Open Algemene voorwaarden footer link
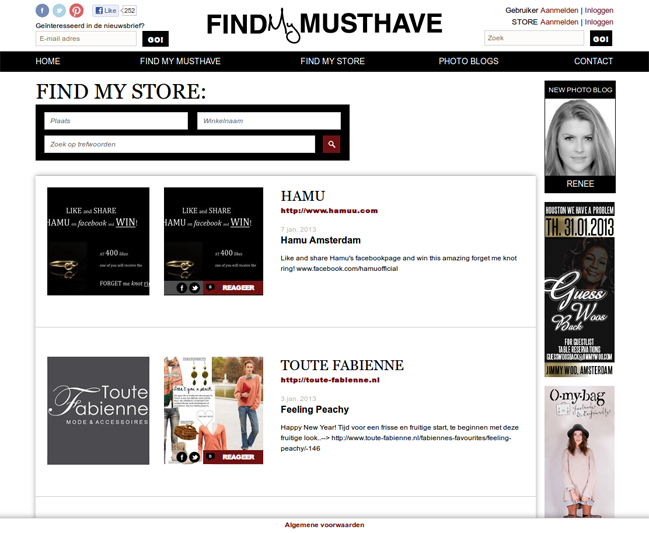Screen dimensions: 649x533 tap(324, 525)
